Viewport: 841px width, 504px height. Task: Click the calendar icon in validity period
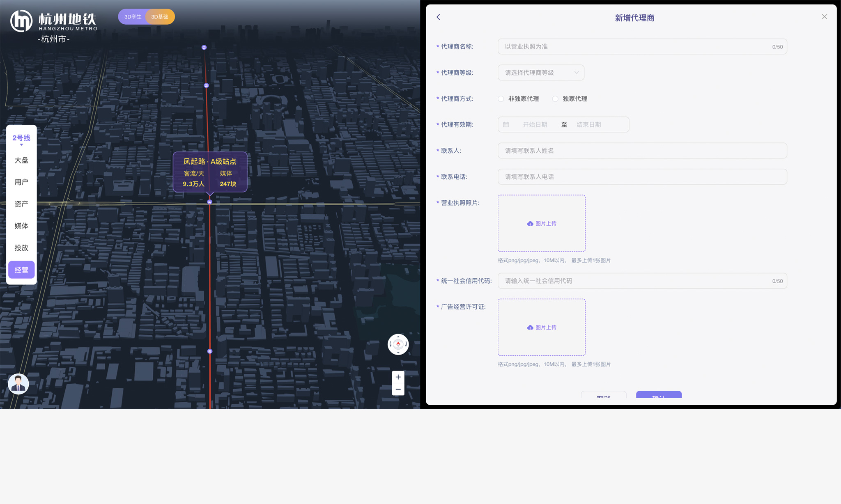click(506, 124)
